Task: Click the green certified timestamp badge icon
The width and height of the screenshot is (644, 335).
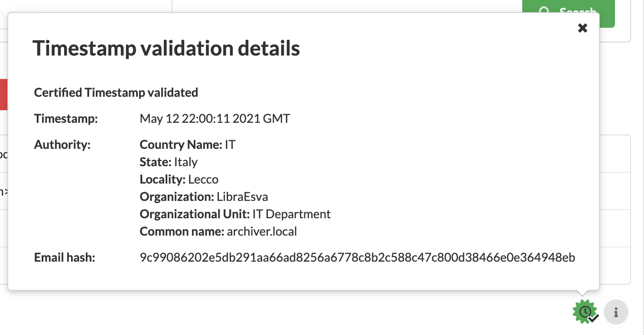Action: 585,312
